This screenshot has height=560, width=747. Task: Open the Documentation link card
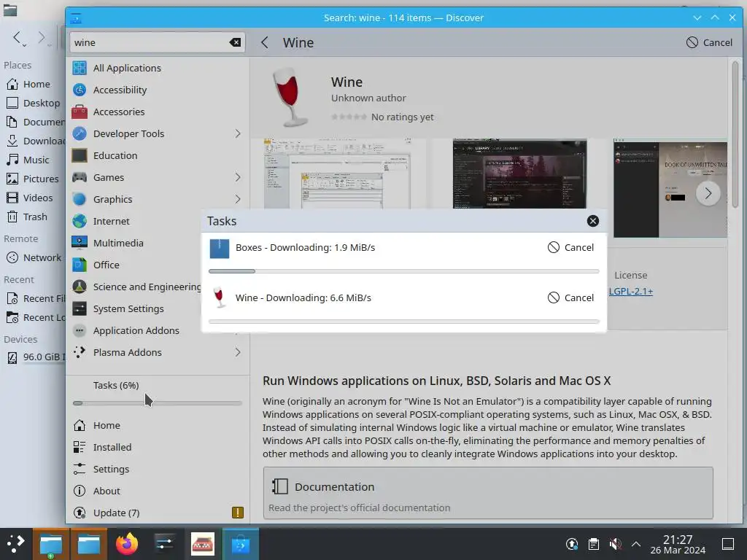[488, 493]
